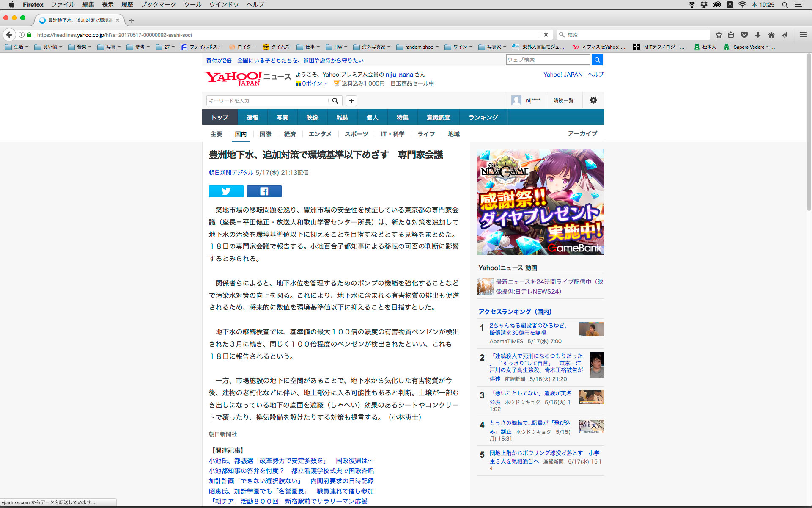Open the Firefox hamburger menu
The height and width of the screenshot is (508, 812).
[x=803, y=35]
